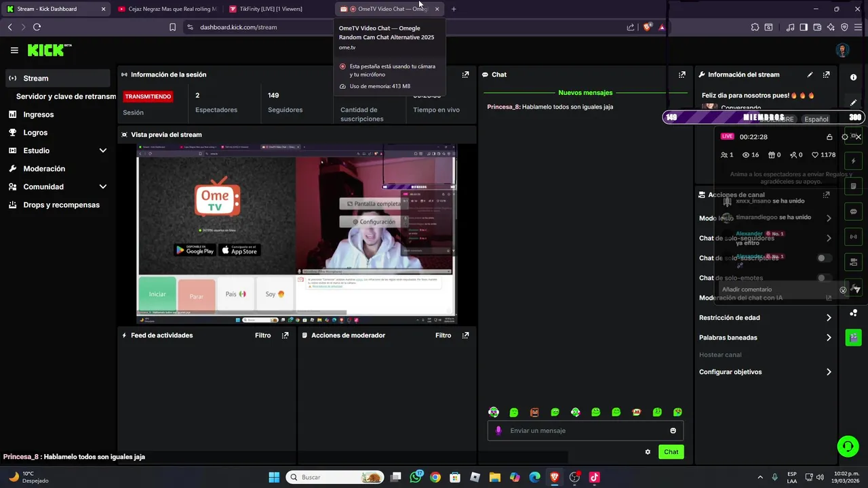This screenshot has height=488, width=868.
Task: Open the emoji picker in message box
Action: pos(673,430)
